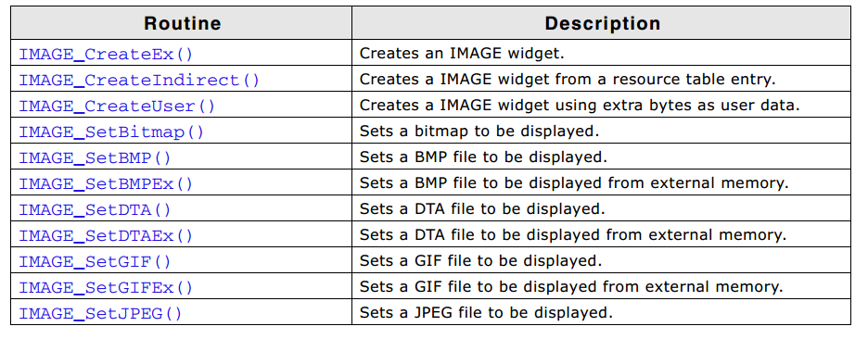Jump to the IMAGE_SetJPEG() routine
868x339 pixels.
100,314
